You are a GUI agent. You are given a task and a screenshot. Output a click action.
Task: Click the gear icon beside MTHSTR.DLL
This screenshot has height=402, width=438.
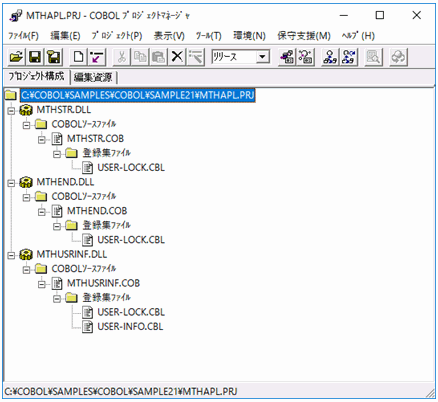point(26,110)
